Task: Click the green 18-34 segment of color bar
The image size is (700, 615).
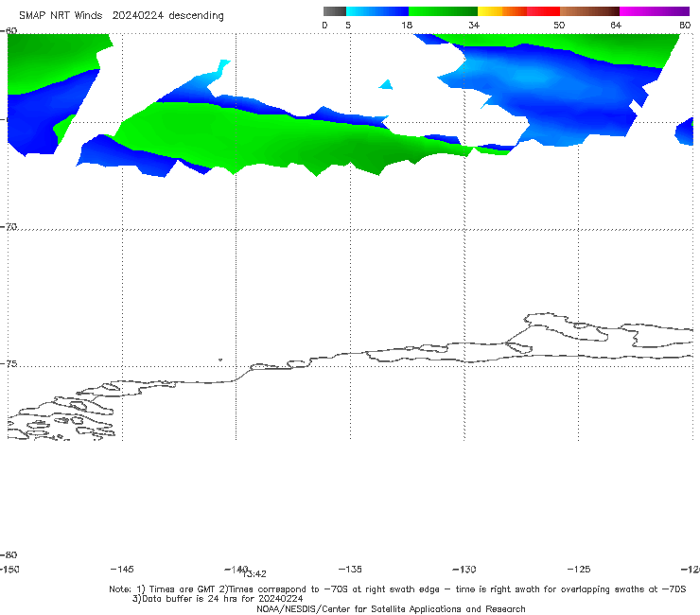Action: (x=444, y=11)
